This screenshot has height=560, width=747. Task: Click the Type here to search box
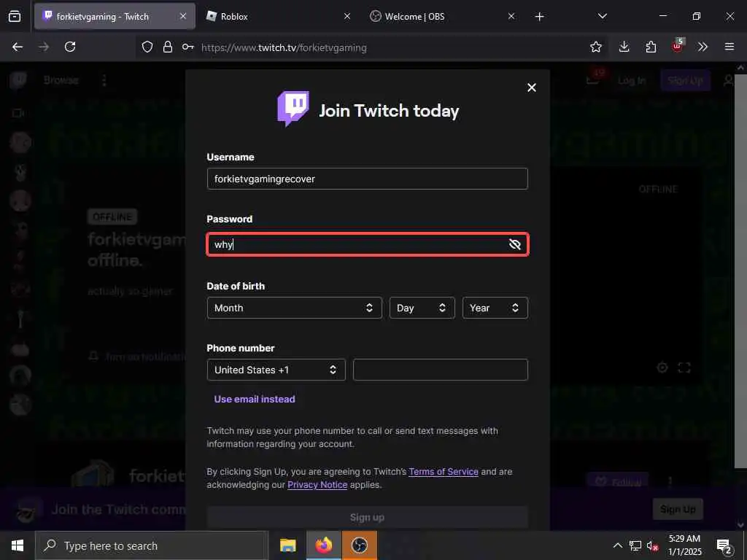point(152,545)
